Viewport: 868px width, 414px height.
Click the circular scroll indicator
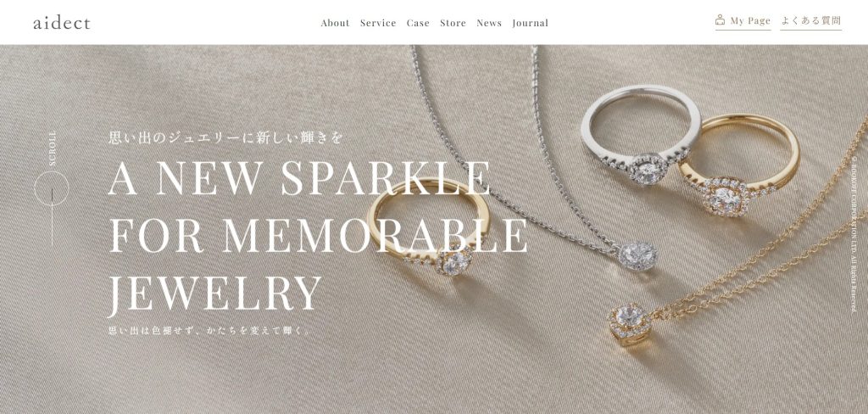pyautogui.click(x=52, y=188)
